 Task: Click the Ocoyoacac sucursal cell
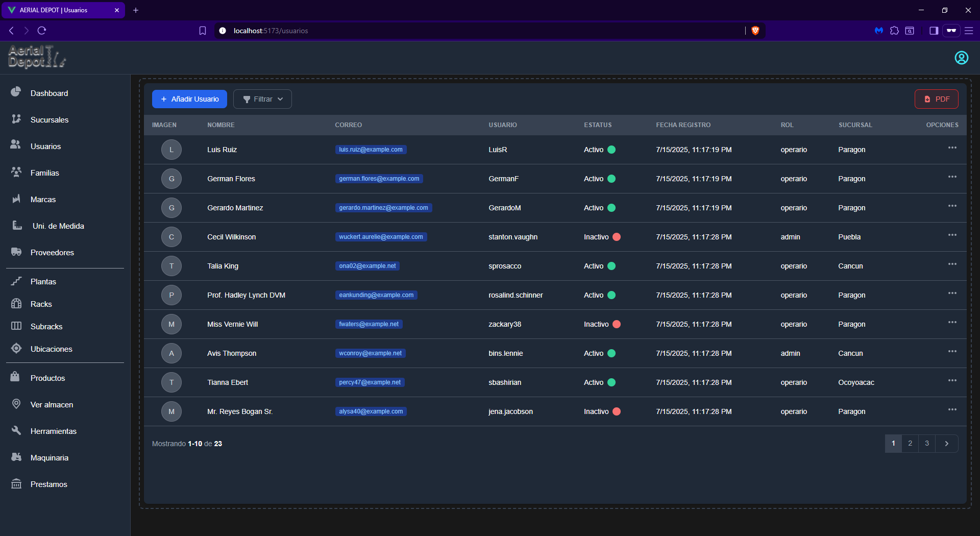coord(856,382)
